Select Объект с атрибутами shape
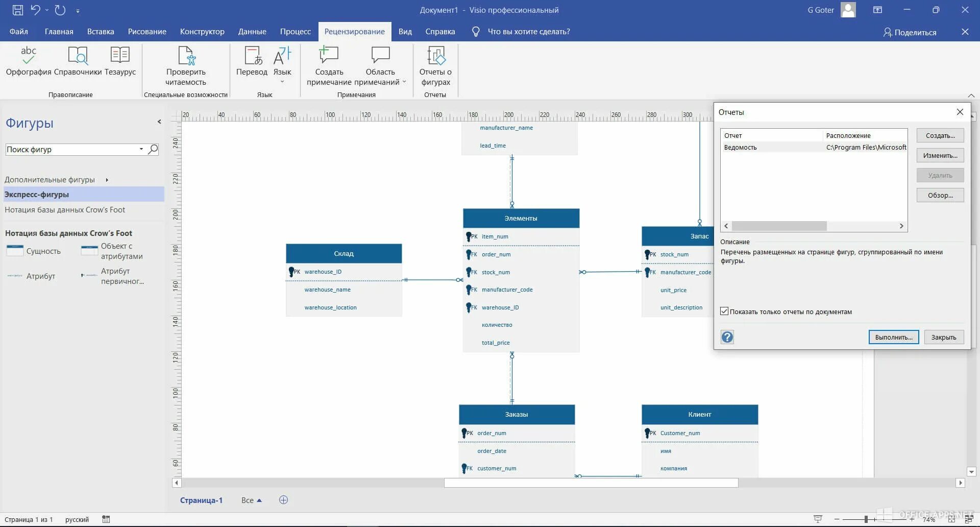 tap(112, 251)
